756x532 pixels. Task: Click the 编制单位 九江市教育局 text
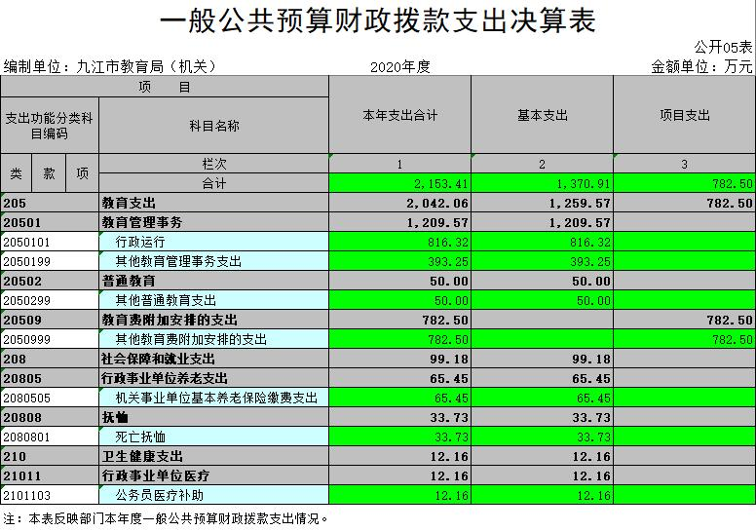point(109,67)
